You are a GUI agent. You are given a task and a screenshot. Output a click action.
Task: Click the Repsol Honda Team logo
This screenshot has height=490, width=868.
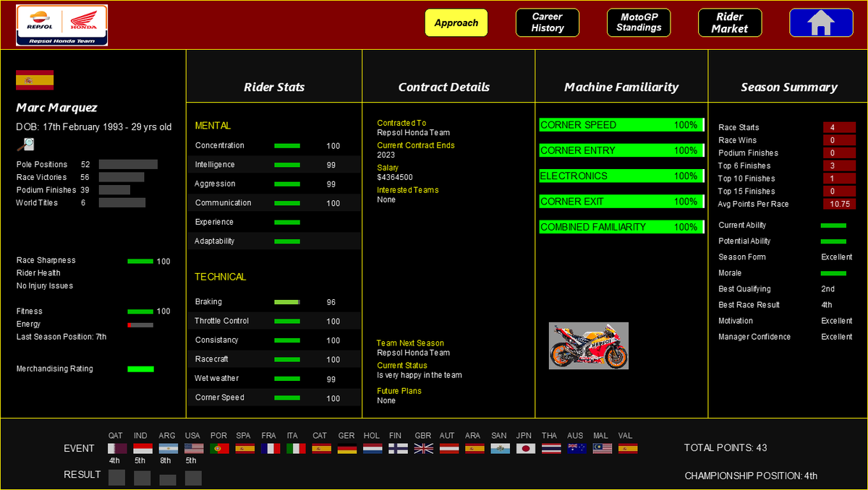pyautogui.click(x=62, y=25)
